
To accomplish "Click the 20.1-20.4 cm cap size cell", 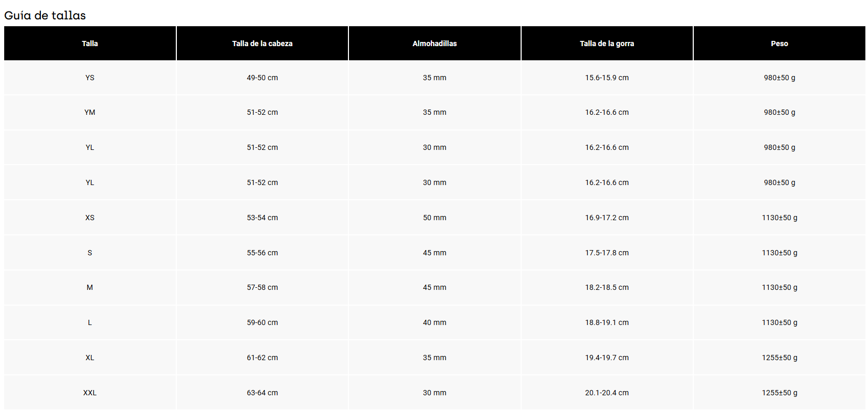I will (x=607, y=393).
